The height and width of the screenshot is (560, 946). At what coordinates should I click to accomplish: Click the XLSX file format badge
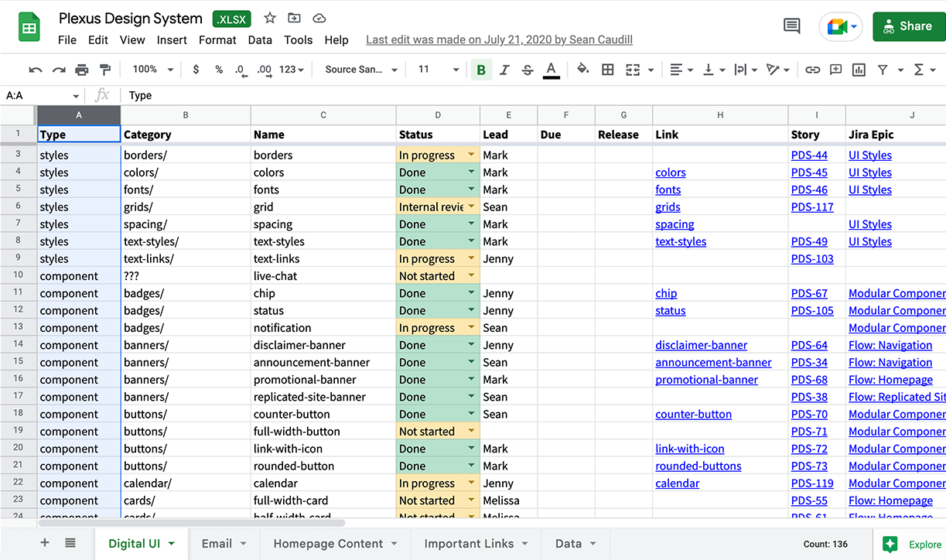point(233,19)
